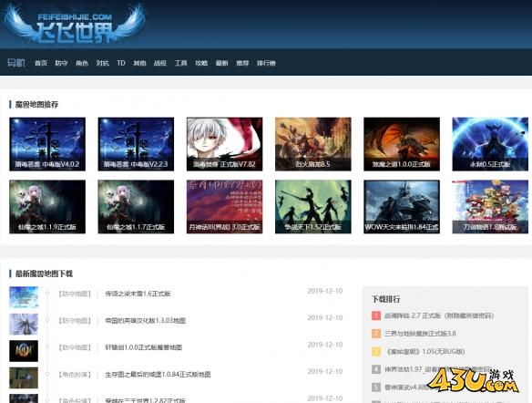Image resolution: width=532 pixels, height=403 pixels.
Task: Open the 排行榜 nav item
Action: (x=266, y=63)
